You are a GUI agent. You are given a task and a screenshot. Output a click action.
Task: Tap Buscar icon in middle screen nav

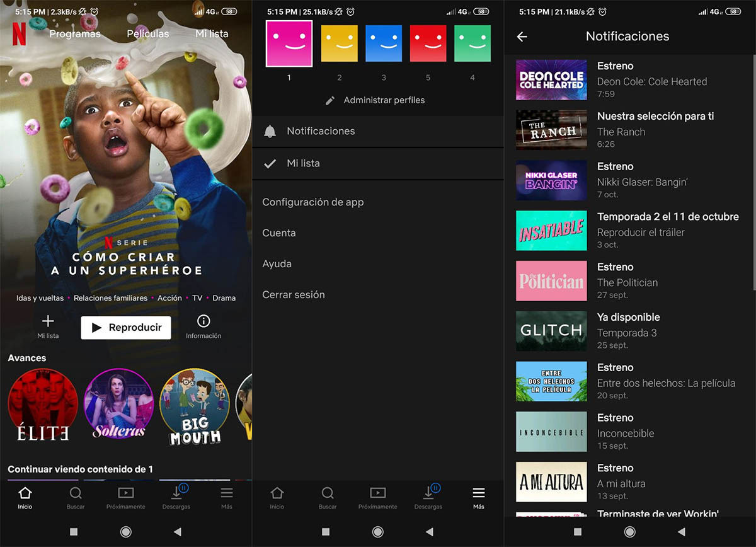tap(328, 498)
